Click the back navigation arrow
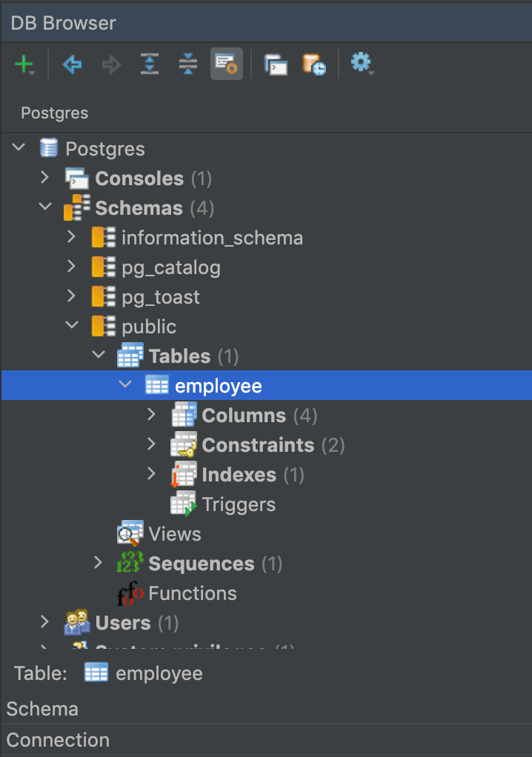 coord(71,64)
